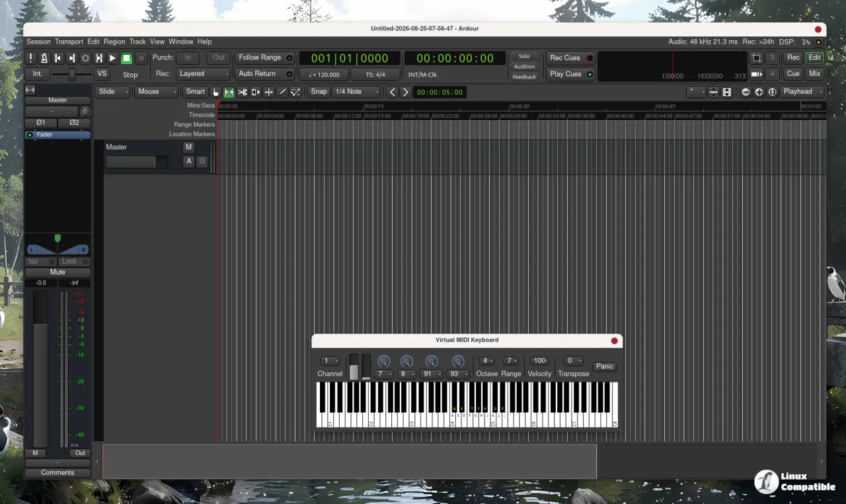Viewport: 846px width, 504px height.
Task: Toggle Smart mode button
Action: click(x=196, y=92)
